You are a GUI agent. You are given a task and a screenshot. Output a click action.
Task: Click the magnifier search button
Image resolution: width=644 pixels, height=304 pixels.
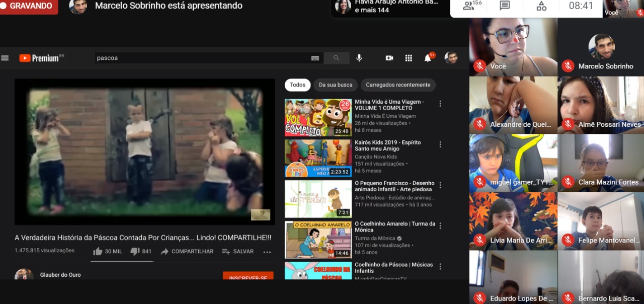point(337,58)
